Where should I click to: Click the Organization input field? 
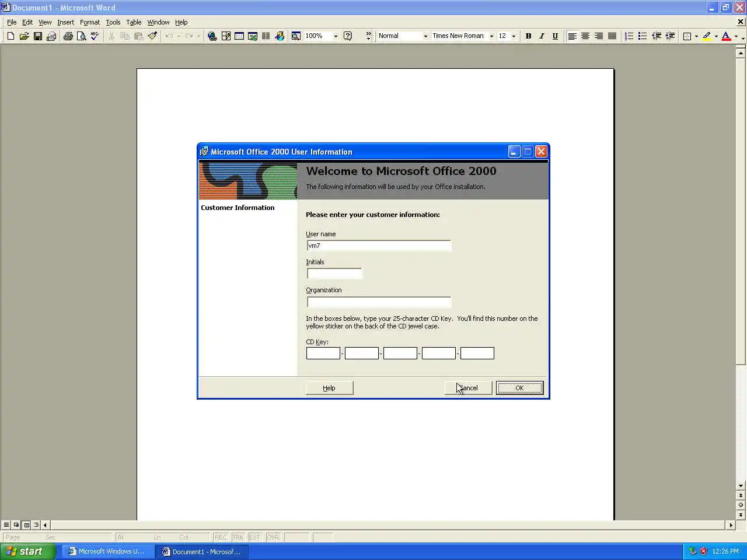pyautogui.click(x=379, y=302)
